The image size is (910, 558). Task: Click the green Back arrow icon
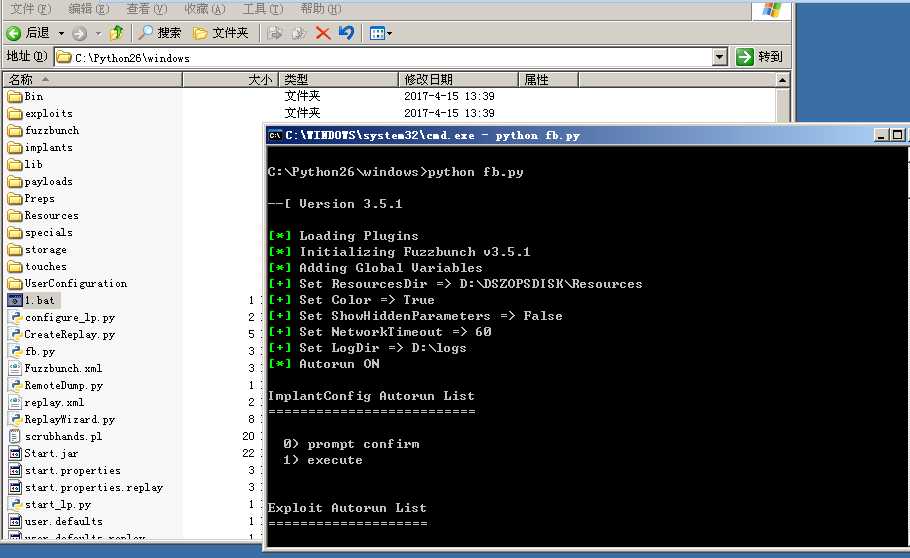click(13, 33)
